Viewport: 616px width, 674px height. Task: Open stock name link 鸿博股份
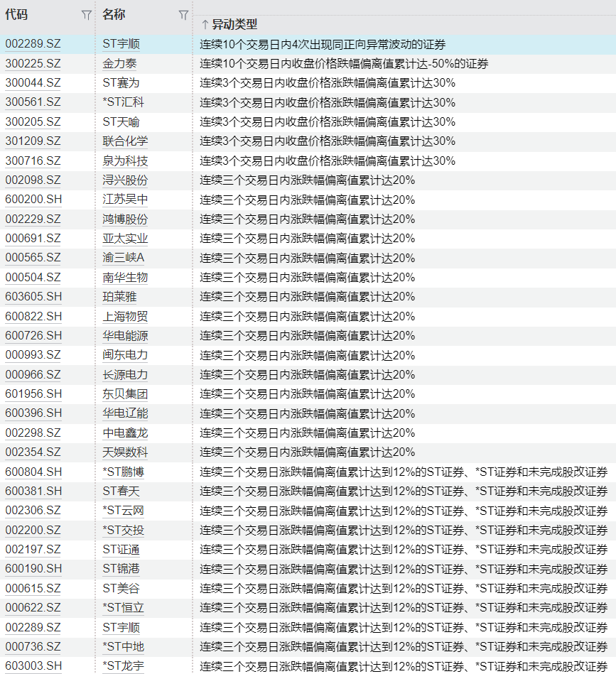click(125, 219)
